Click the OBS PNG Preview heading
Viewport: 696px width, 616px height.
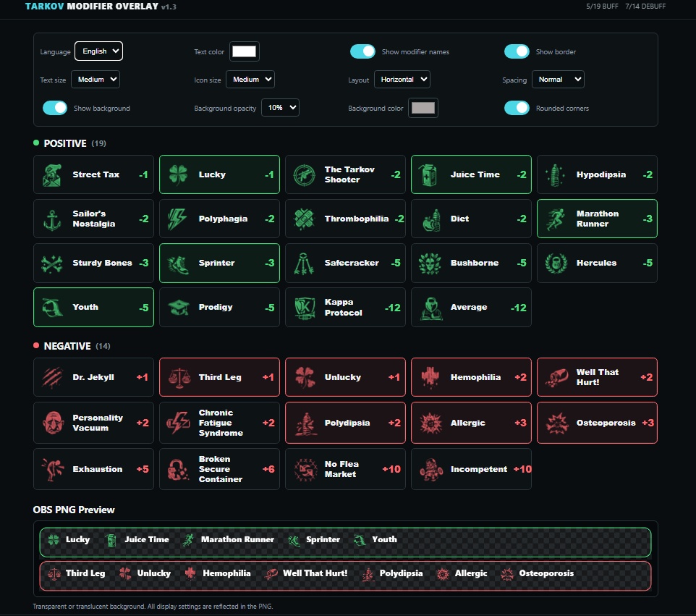pyautogui.click(x=74, y=510)
